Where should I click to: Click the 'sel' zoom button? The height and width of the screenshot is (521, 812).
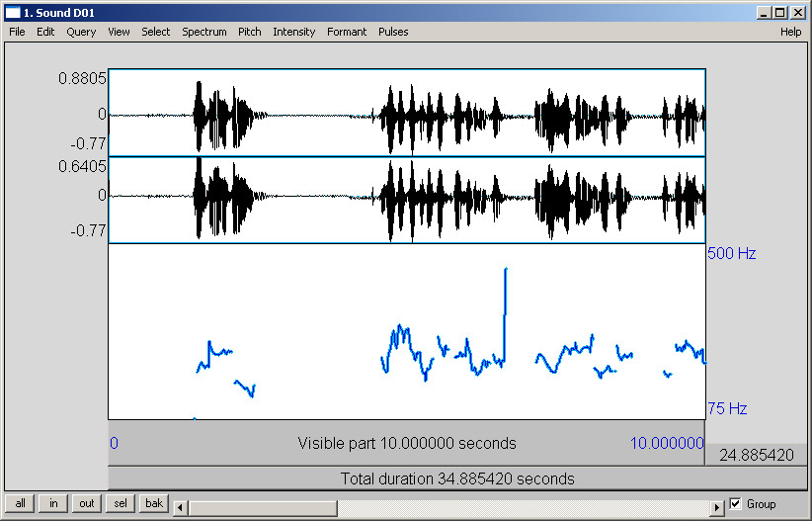(x=121, y=503)
